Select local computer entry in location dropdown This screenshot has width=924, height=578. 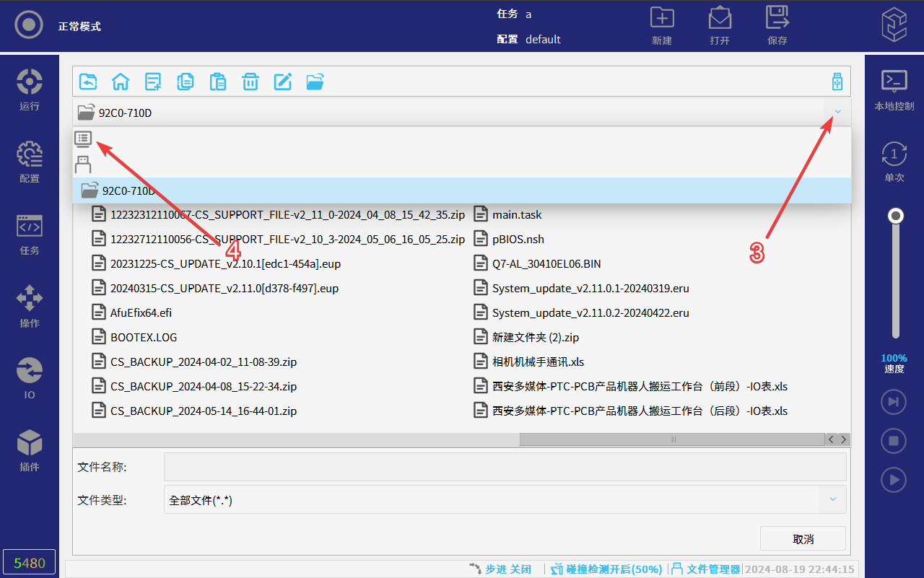84,139
